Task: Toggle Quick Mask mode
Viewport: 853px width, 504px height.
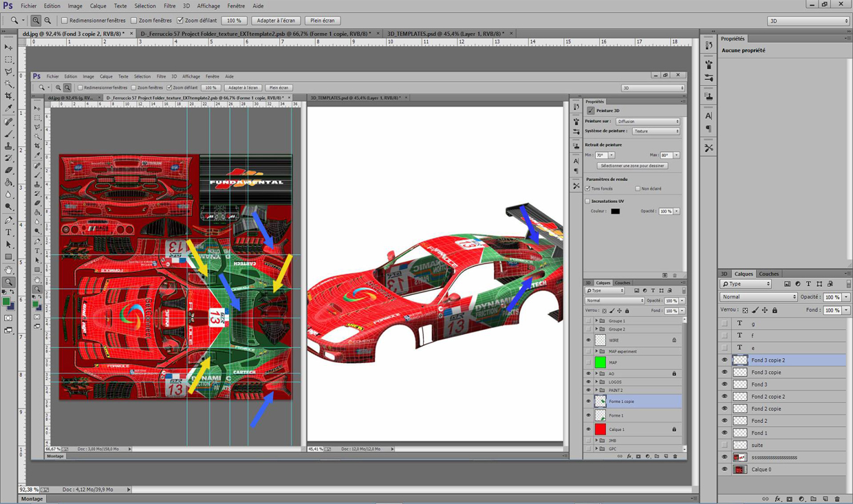Action: (x=9, y=318)
